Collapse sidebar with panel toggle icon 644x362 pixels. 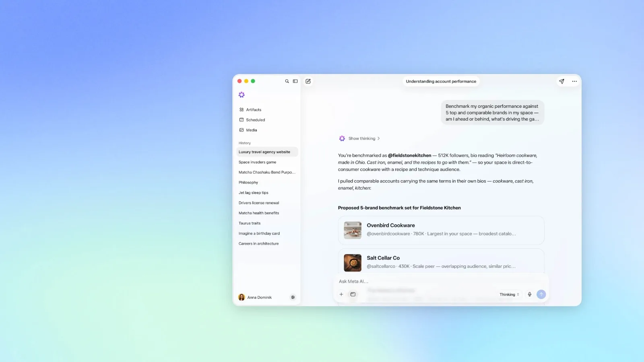pyautogui.click(x=295, y=81)
